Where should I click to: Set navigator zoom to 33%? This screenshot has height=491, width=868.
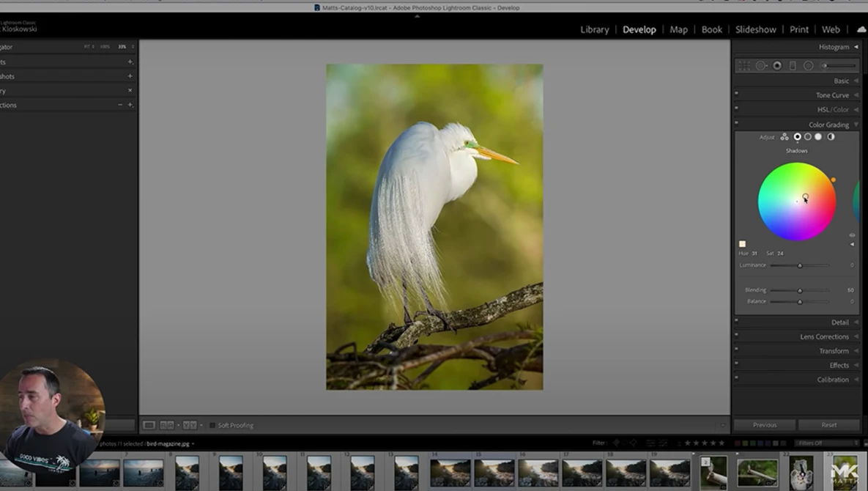tap(122, 47)
